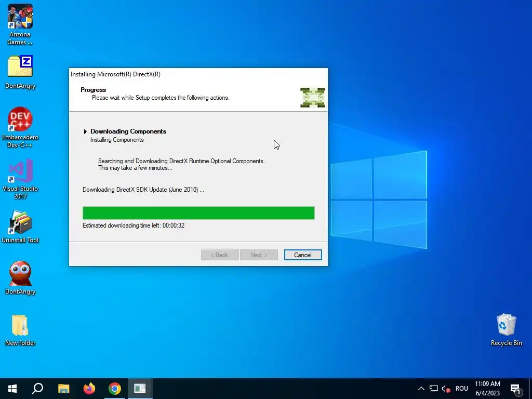Launch Firefox from the taskbar
The height and width of the screenshot is (399, 532).
tap(89, 389)
